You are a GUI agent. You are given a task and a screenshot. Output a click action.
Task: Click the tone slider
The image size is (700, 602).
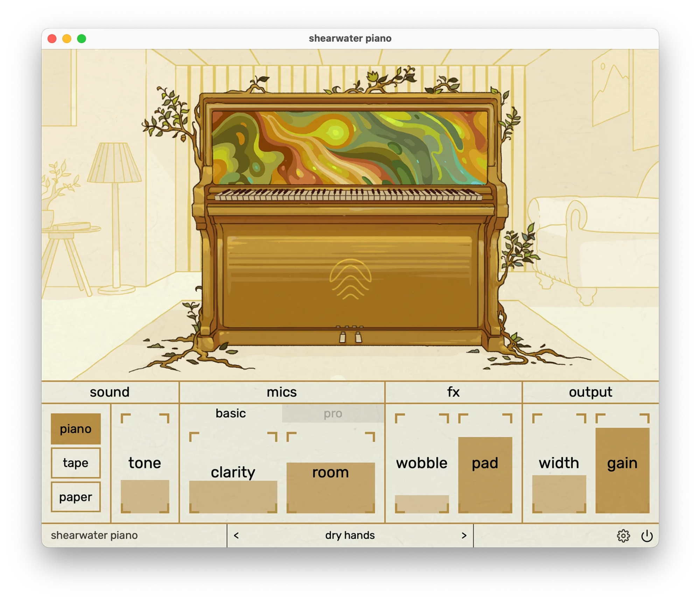click(x=145, y=463)
